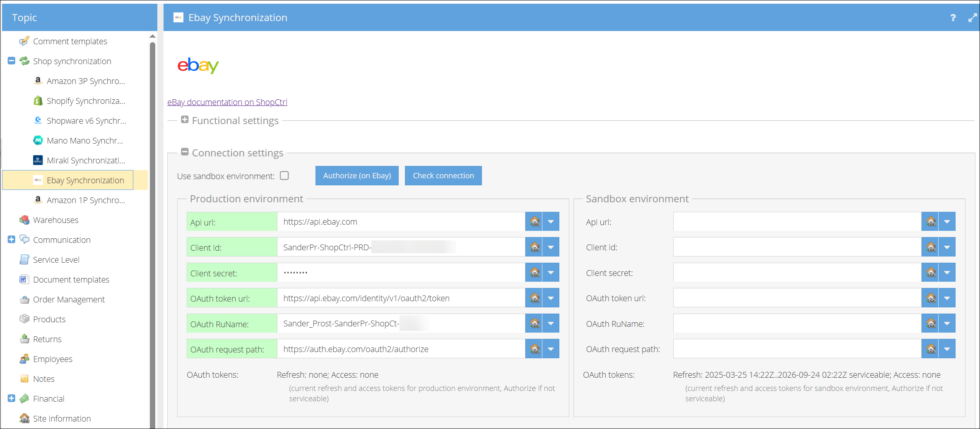The height and width of the screenshot is (429, 980).
Task: Open dropdown arrow for production OAuth request path
Action: point(551,349)
